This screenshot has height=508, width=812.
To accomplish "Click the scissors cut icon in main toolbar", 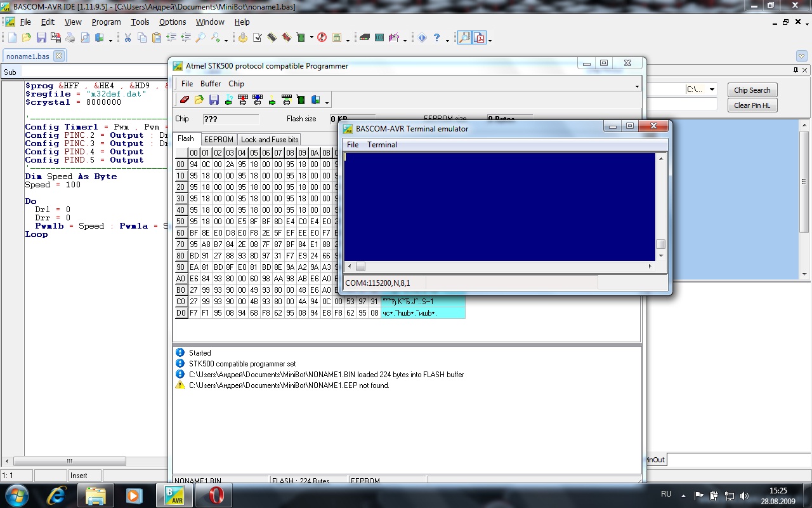I will tap(128, 38).
